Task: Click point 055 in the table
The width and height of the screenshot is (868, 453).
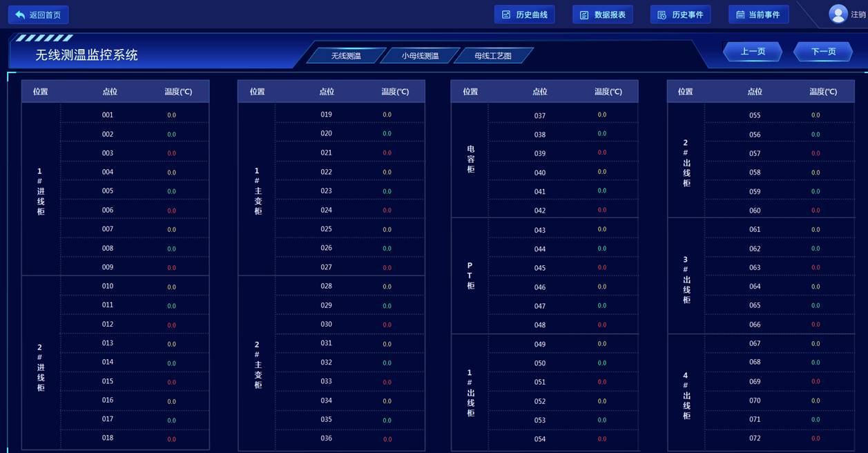Action: coord(755,116)
